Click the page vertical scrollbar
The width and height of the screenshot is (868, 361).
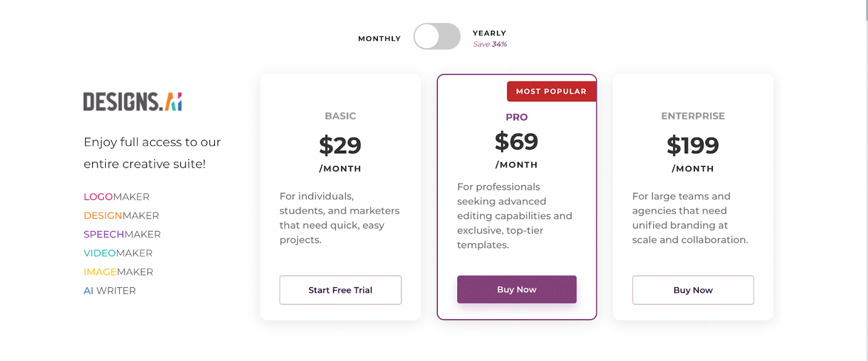[x=866, y=181]
